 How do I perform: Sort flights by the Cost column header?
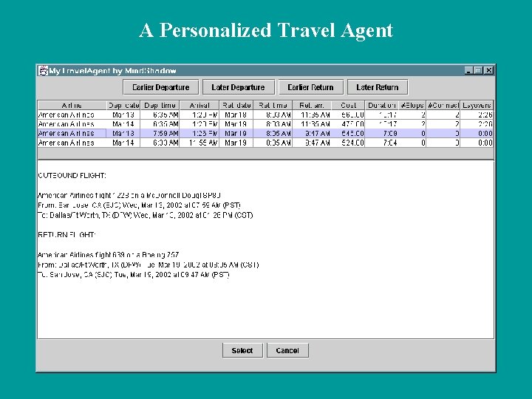point(348,105)
